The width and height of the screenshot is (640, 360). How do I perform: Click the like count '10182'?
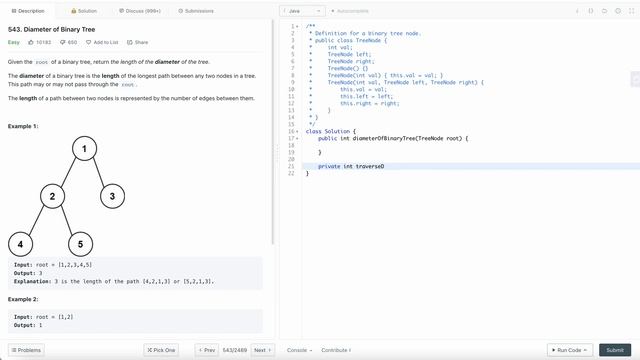coord(44,42)
